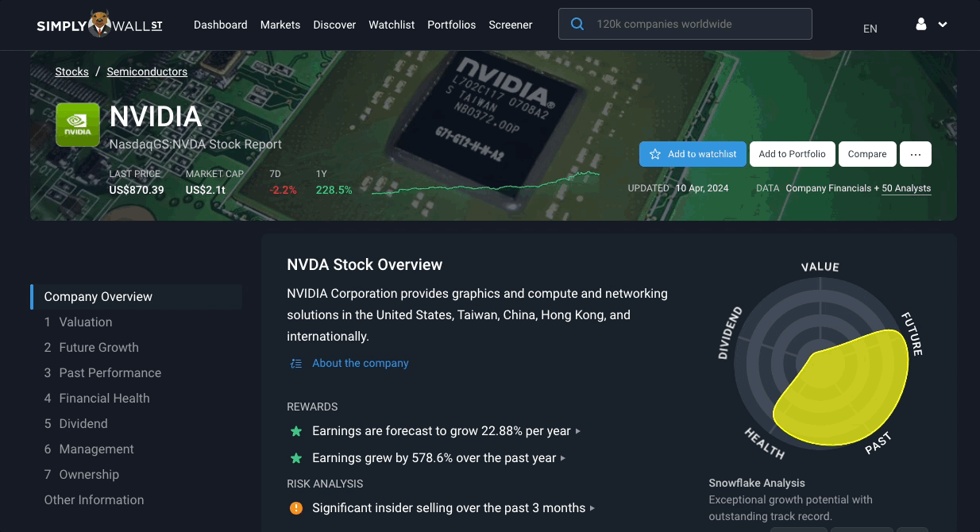This screenshot has width=980, height=532.
Task: Open the Screener page
Action: 511,25
